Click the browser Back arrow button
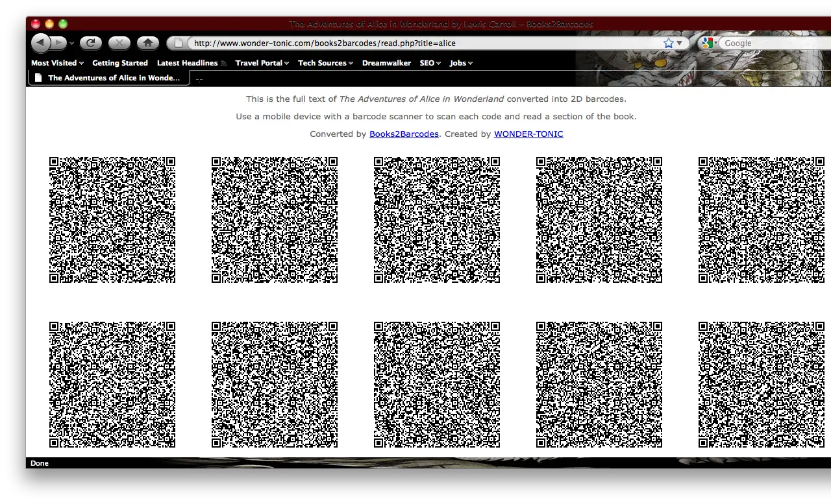This screenshot has height=504, width=831. coord(40,43)
